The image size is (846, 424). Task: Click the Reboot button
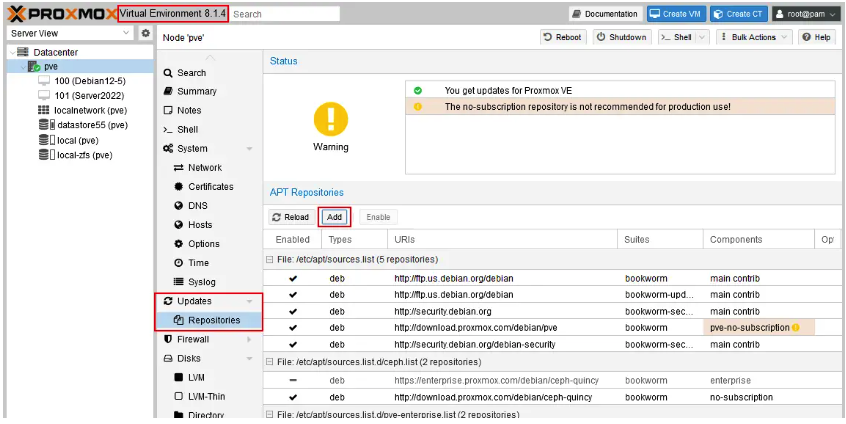563,37
